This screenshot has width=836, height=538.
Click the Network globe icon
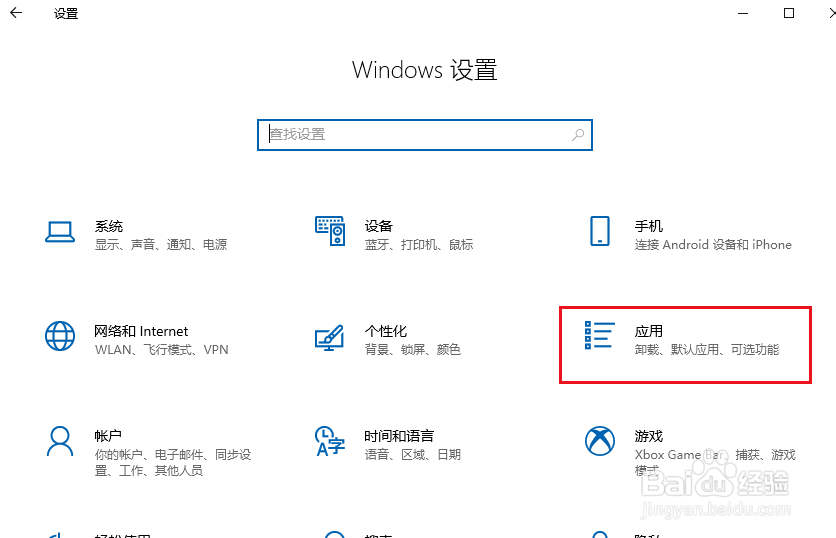[60, 336]
